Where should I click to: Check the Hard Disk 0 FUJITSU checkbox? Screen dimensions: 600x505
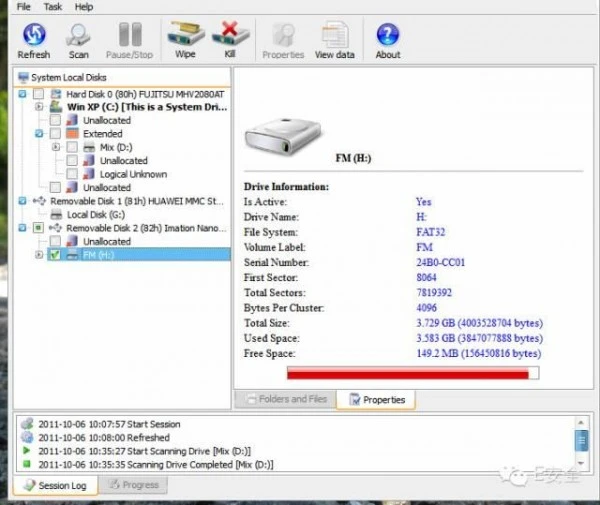pos(39,93)
